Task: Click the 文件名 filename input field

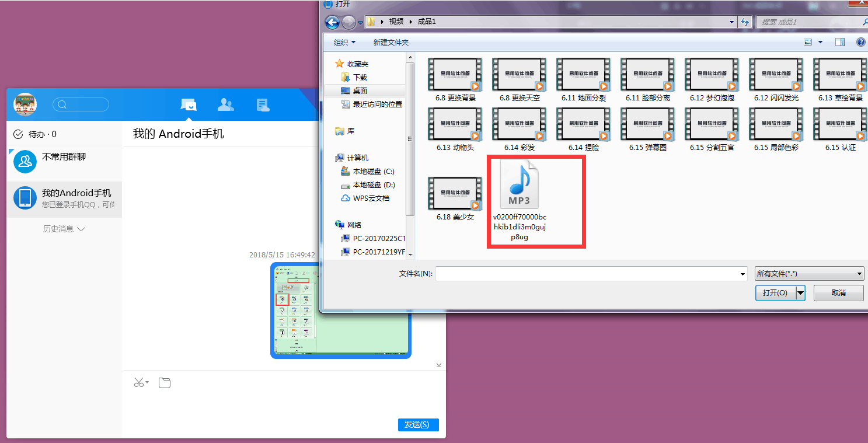Action: tap(591, 274)
